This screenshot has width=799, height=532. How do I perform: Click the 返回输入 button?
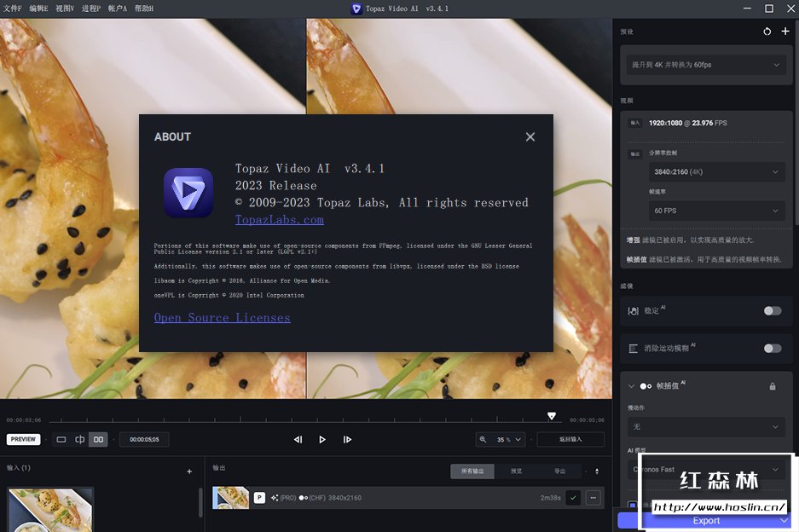(570, 439)
